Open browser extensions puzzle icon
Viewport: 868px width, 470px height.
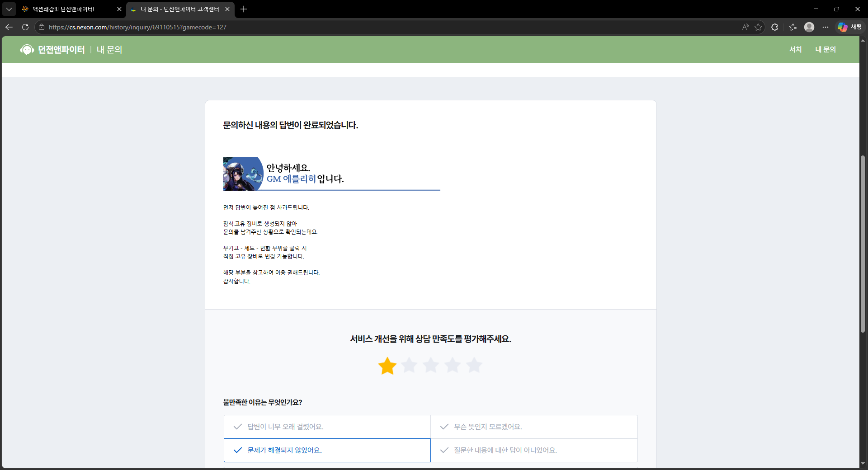point(774,27)
